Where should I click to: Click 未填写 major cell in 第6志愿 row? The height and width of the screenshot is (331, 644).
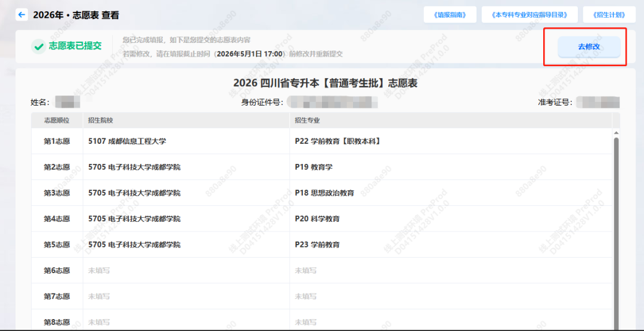pos(451,271)
